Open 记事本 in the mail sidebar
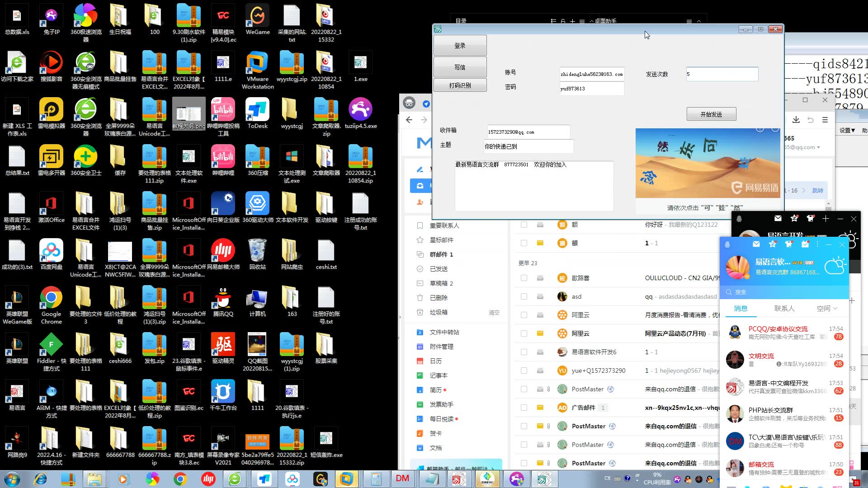Screen dimensions: 868x488 (x=438, y=375)
